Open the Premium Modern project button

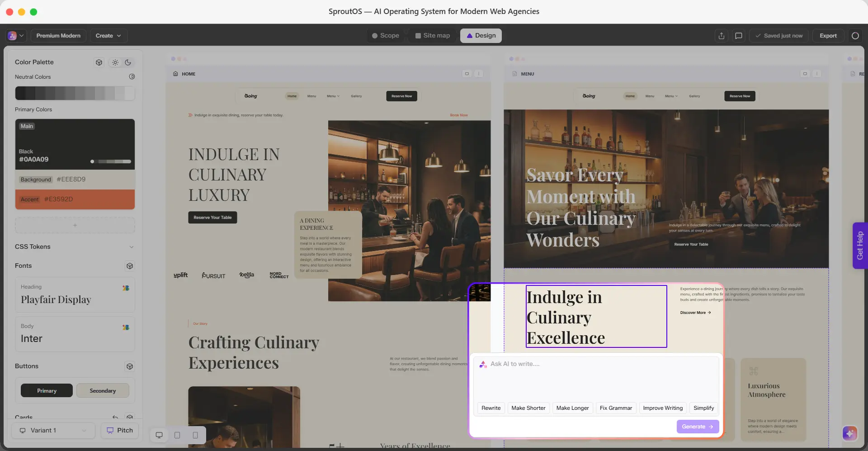pos(58,36)
